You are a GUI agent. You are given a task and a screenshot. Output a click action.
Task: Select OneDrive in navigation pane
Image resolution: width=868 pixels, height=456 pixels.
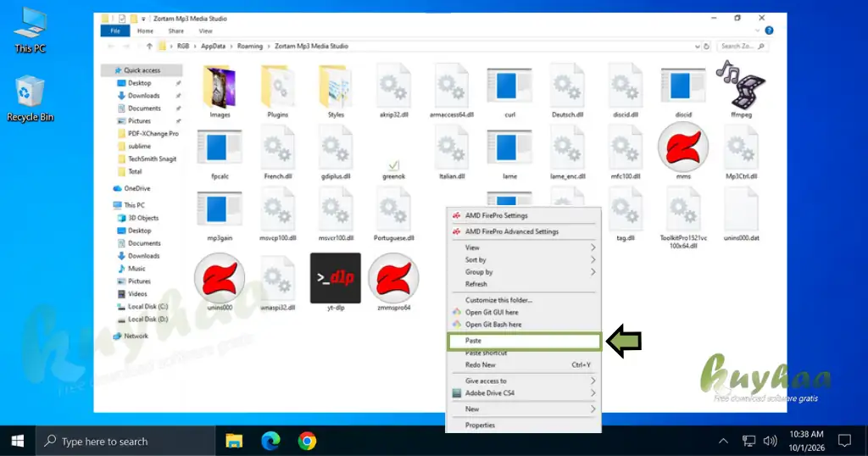(136, 189)
